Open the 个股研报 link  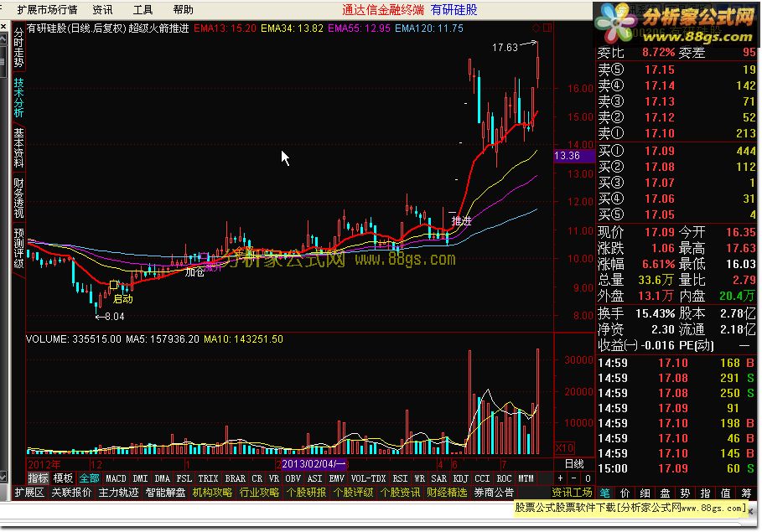[306, 492]
